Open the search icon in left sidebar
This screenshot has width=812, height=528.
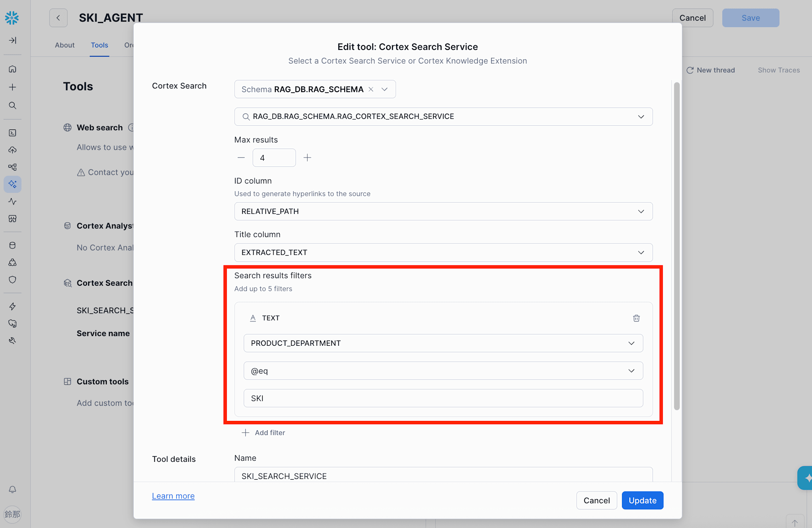pos(13,106)
